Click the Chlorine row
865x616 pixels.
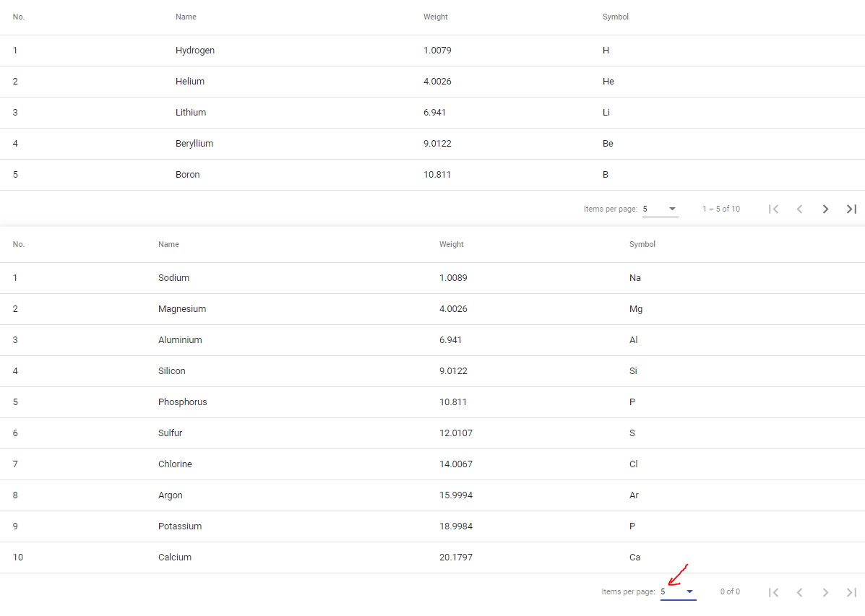click(x=432, y=464)
